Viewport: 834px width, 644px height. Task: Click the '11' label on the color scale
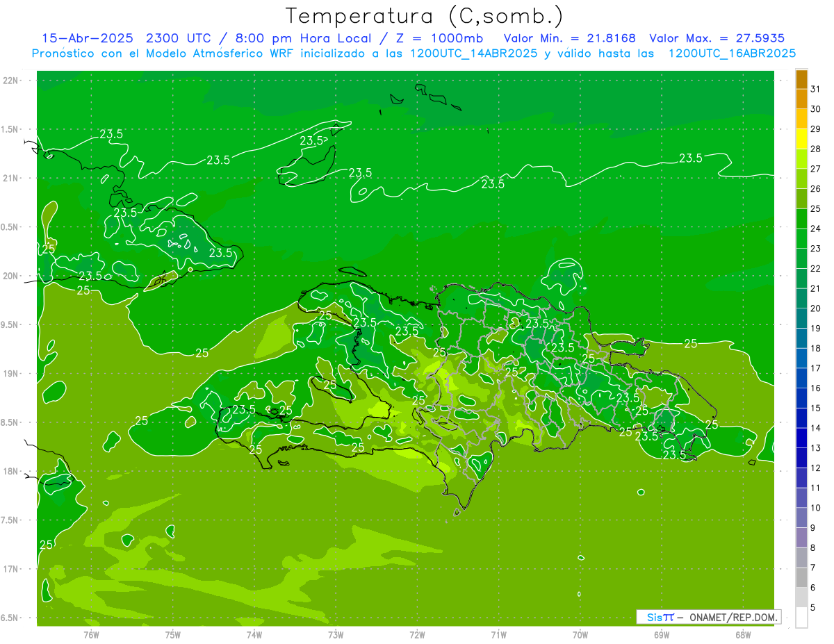[815, 488]
